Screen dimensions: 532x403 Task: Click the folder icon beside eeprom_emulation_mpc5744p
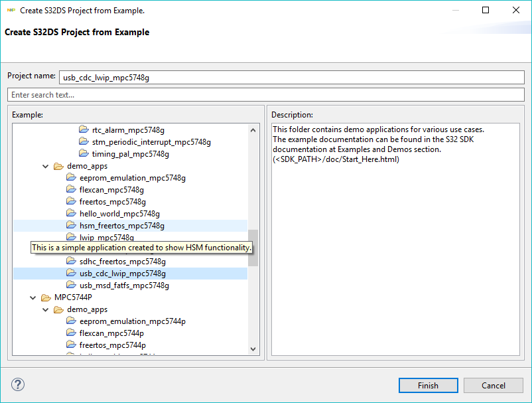coord(72,321)
